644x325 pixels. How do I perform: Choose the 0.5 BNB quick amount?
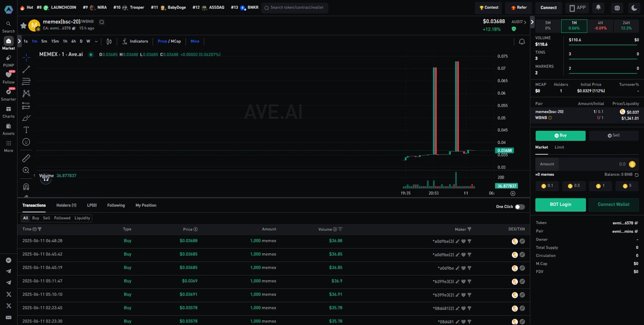click(x=574, y=186)
